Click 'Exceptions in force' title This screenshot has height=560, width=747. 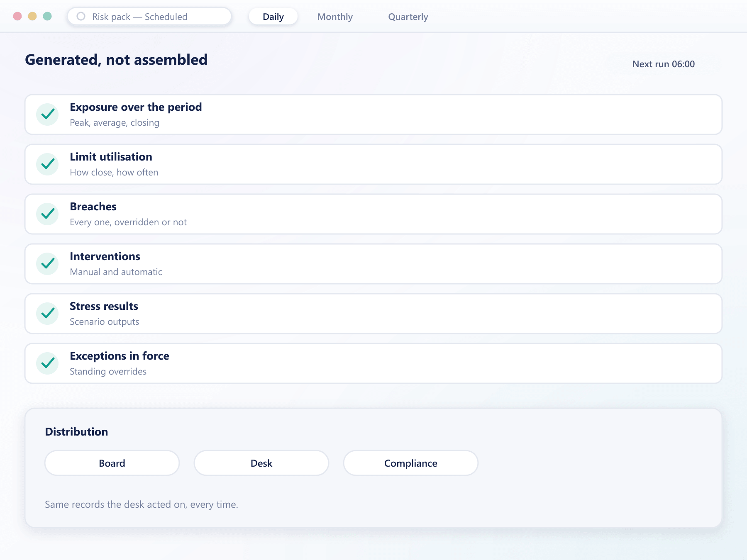pyautogui.click(x=120, y=356)
